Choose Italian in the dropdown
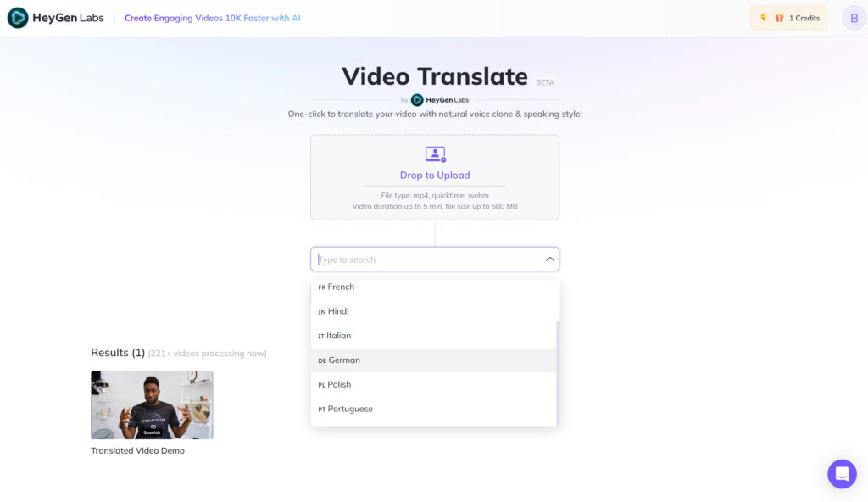 coord(433,336)
